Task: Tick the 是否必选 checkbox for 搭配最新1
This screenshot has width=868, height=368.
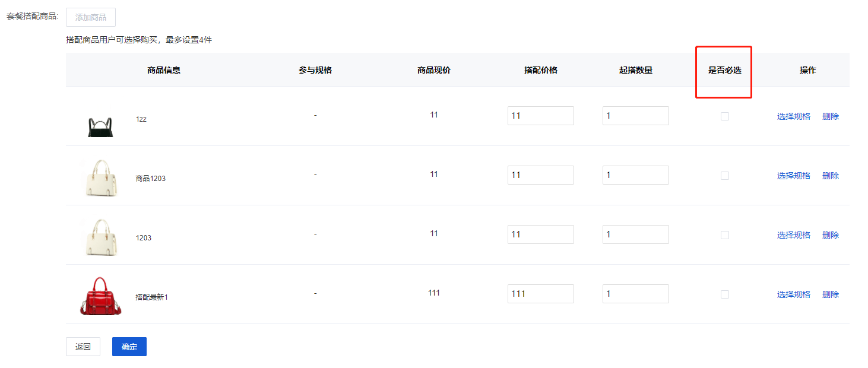Action: [x=725, y=294]
